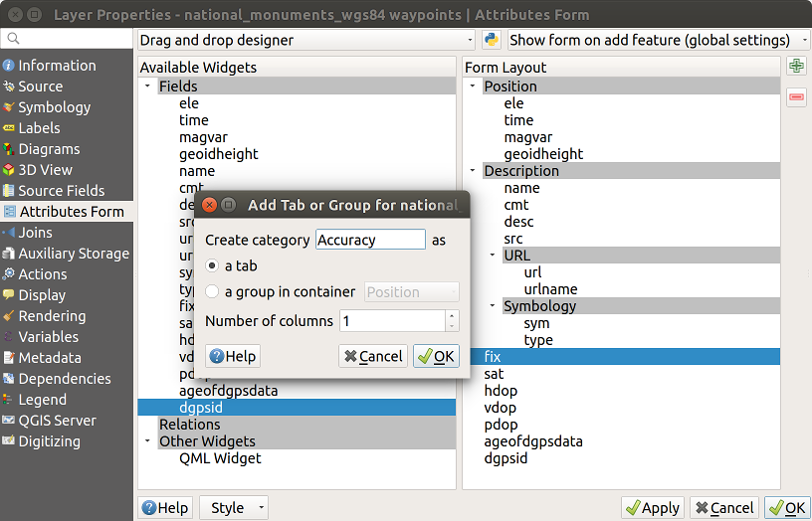
Task: Click the Python init code icon
Action: (492, 40)
